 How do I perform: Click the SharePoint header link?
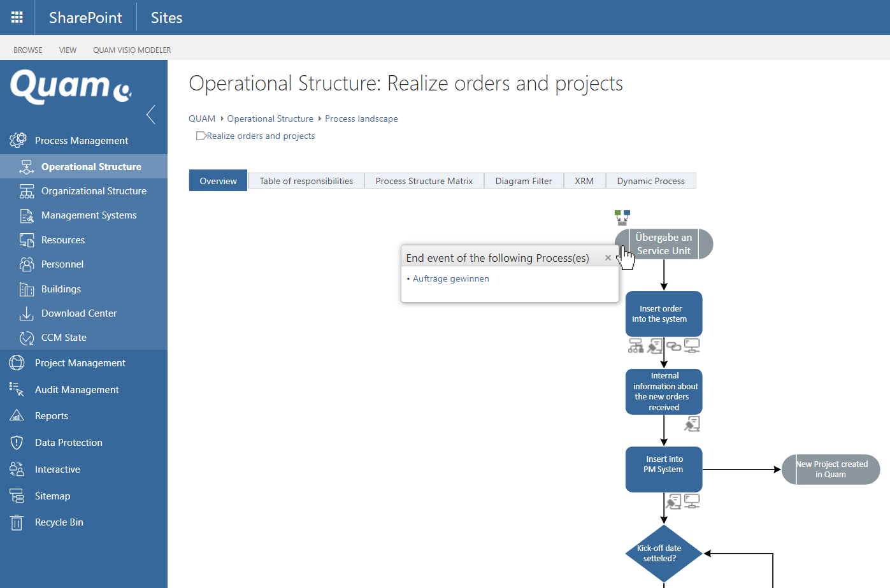pos(85,18)
